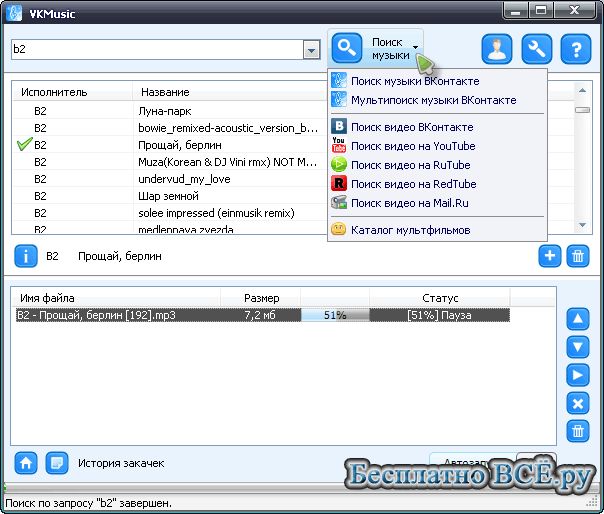Viewport: 604px width, 514px height.
Task: Click the 51% download progress bar
Action: tap(335, 315)
